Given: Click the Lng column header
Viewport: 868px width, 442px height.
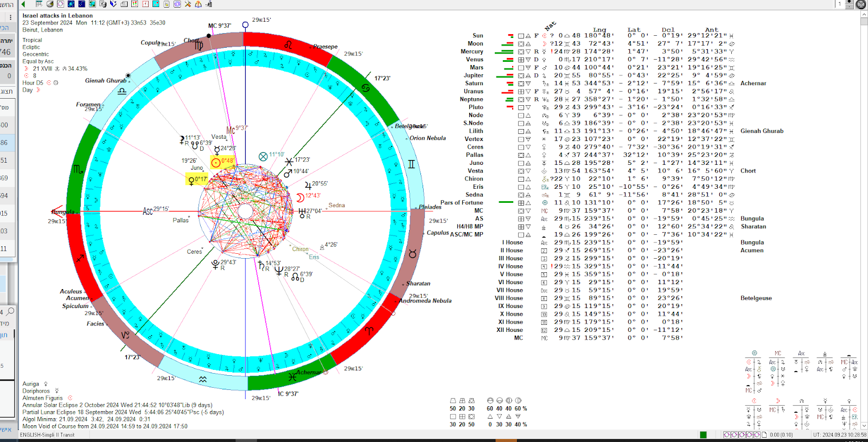Looking at the screenshot, I should coord(599,30).
